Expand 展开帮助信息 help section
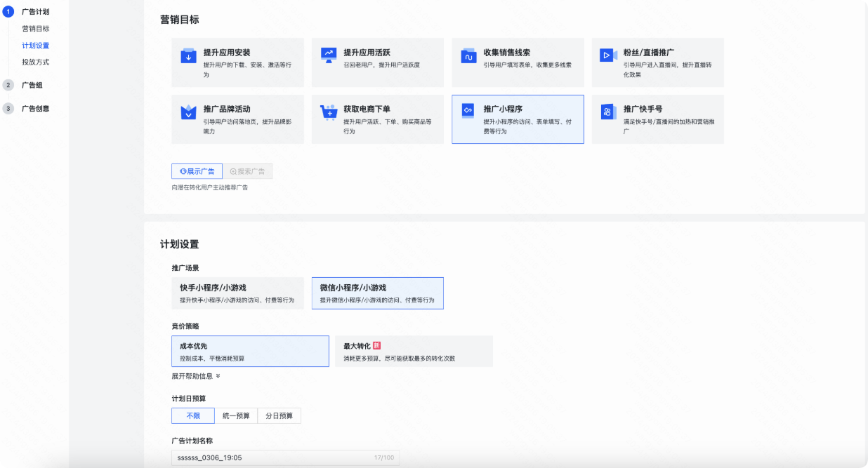Screen dimensions: 868x468 tap(196, 376)
